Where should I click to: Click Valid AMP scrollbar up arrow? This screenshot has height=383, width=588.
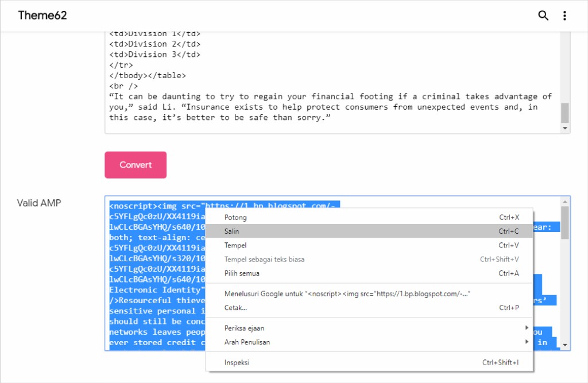[x=565, y=202]
